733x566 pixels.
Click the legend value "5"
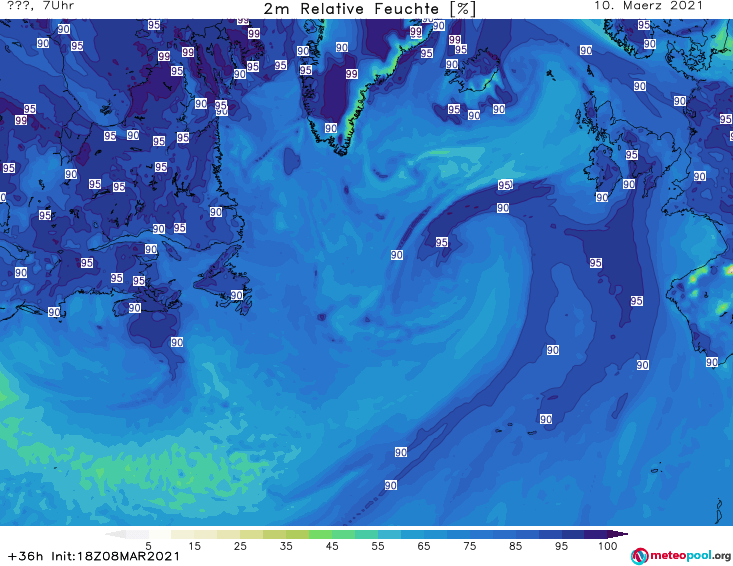(148, 546)
